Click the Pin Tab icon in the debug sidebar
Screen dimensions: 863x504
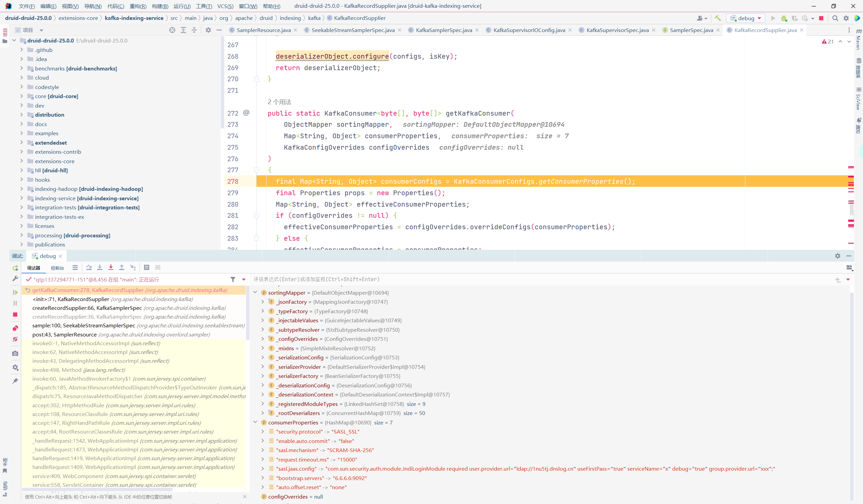pyautogui.click(x=15, y=381)
